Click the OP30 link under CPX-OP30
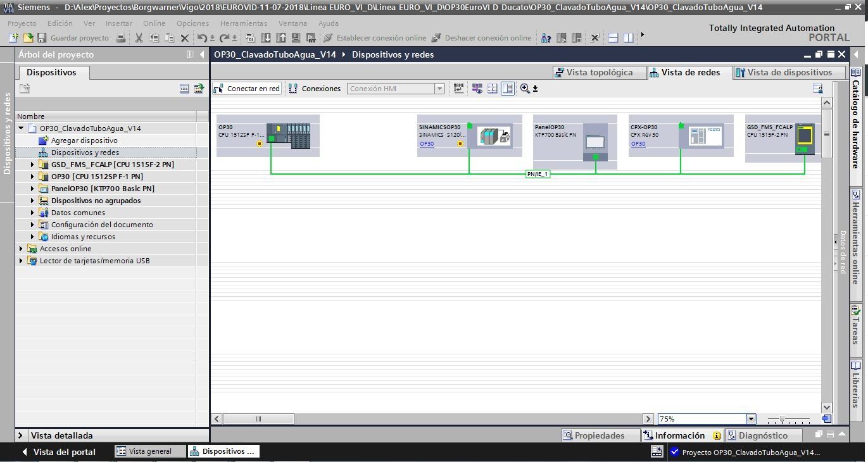This screenshot has height=462, width=868. (638, 144)
